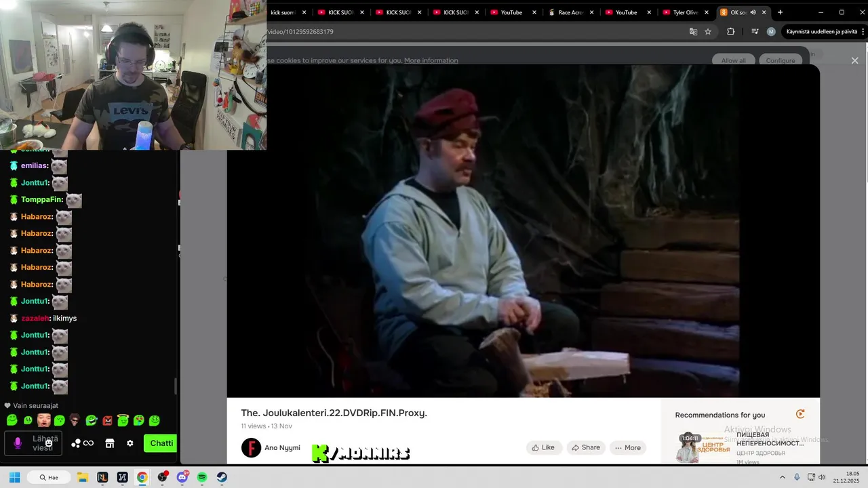Switch to Tyler Oliveira browser tab
The height and width of the screenshot is (488, 868).
[x=685, y=12]
